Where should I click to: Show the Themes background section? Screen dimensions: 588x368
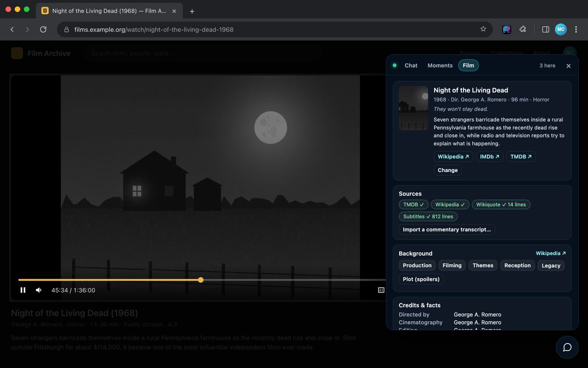pyautogui.click(x=483, y=265)
